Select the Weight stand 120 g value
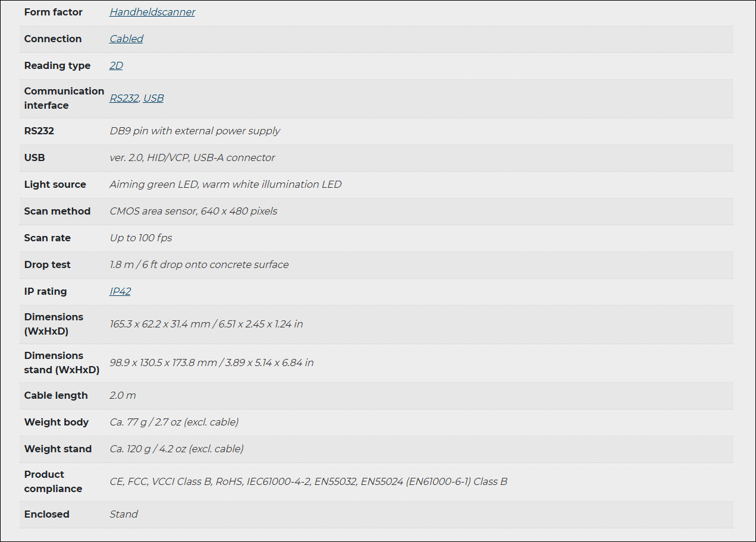 coord(177,449)
